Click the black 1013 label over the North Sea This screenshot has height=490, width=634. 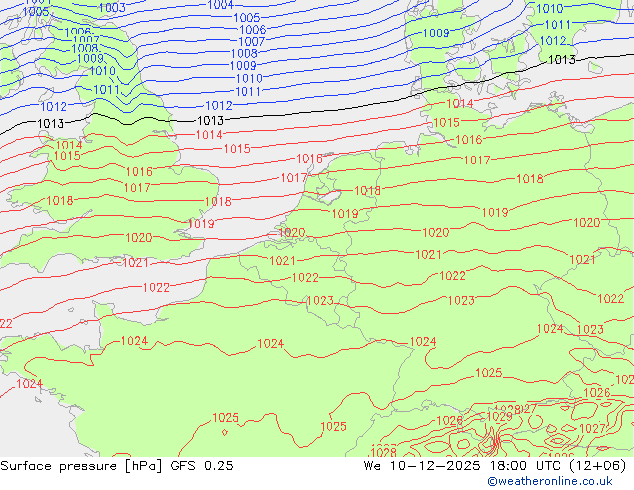pyautogui.click(x=210, y=120)
